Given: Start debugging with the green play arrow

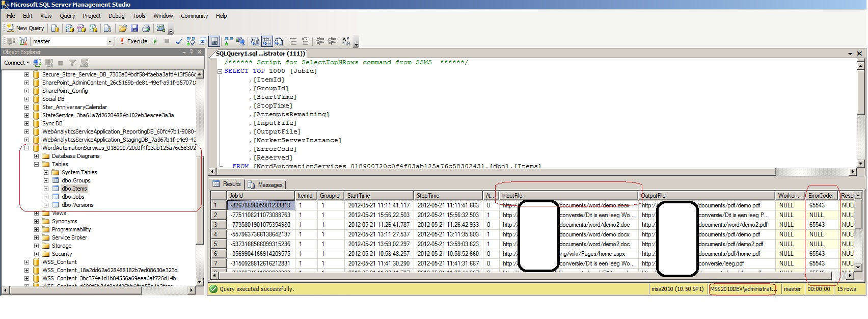Looking at the screenshot, I should [155, 41].
